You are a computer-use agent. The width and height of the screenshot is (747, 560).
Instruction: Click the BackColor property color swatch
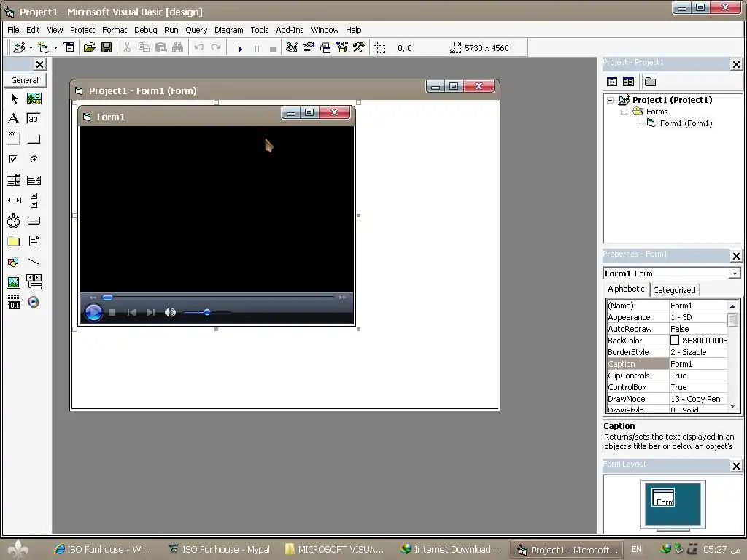click(675, 341)
